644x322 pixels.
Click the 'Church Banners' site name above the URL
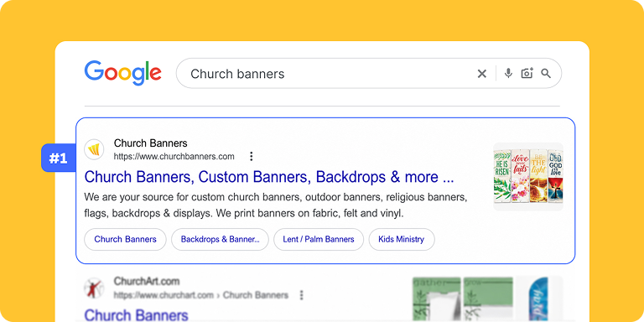click(x=150, y=143)
